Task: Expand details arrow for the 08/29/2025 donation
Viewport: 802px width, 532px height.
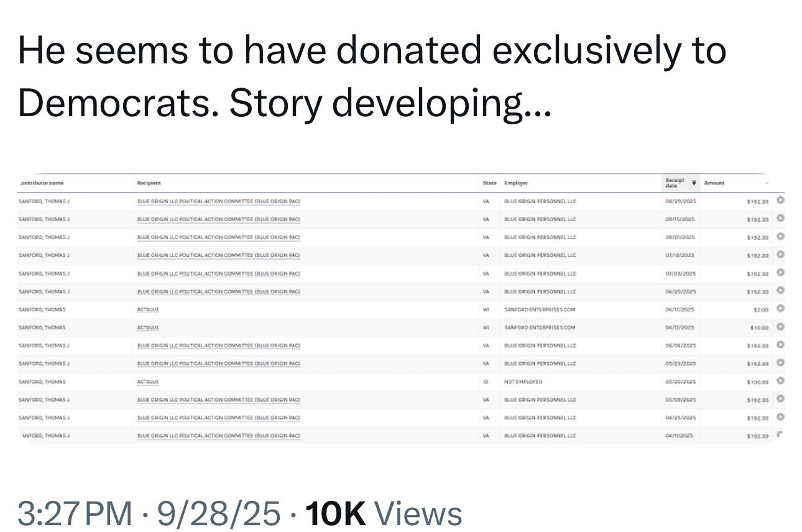Action: point(781,201)
